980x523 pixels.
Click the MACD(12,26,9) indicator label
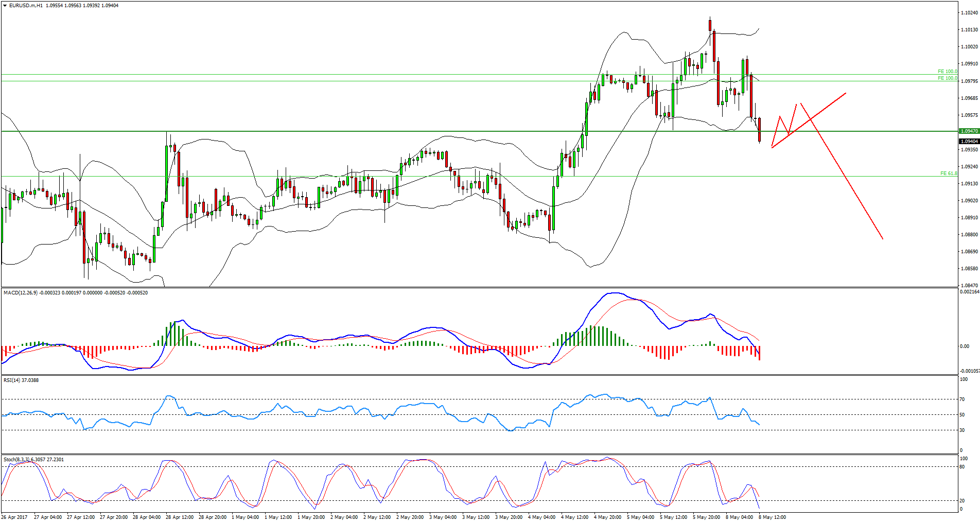(x=20, y=293)
